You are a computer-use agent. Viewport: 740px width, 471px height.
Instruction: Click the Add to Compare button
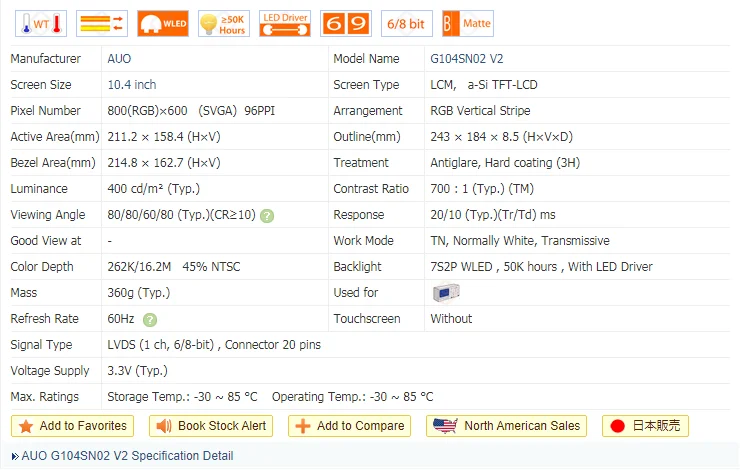(x=349, y=426)
